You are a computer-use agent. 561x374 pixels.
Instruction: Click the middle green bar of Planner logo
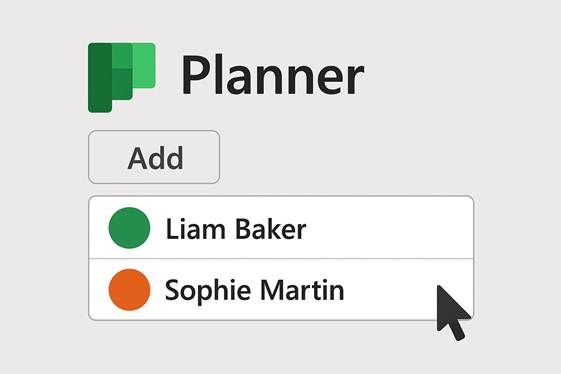coord(122,72)
